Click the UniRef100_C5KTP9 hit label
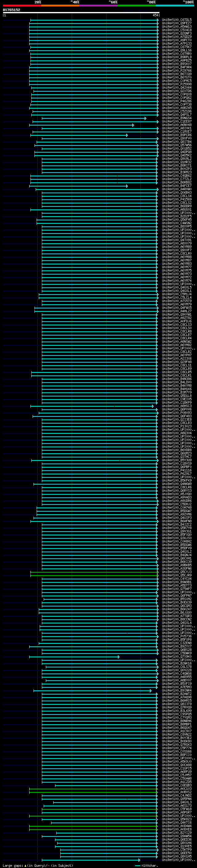This screenshot has height=868, width=197. coord(176,850)
